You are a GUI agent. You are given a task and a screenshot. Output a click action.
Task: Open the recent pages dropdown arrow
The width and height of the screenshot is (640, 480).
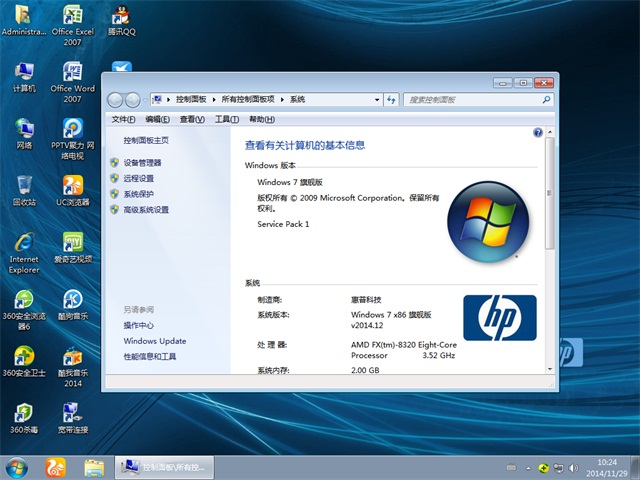point(144,100)
